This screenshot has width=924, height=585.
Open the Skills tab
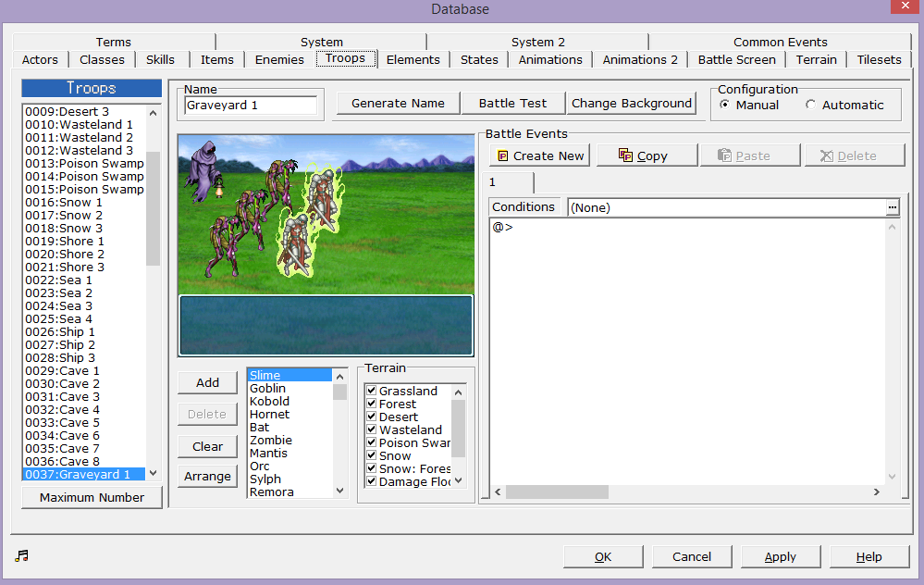160,59
